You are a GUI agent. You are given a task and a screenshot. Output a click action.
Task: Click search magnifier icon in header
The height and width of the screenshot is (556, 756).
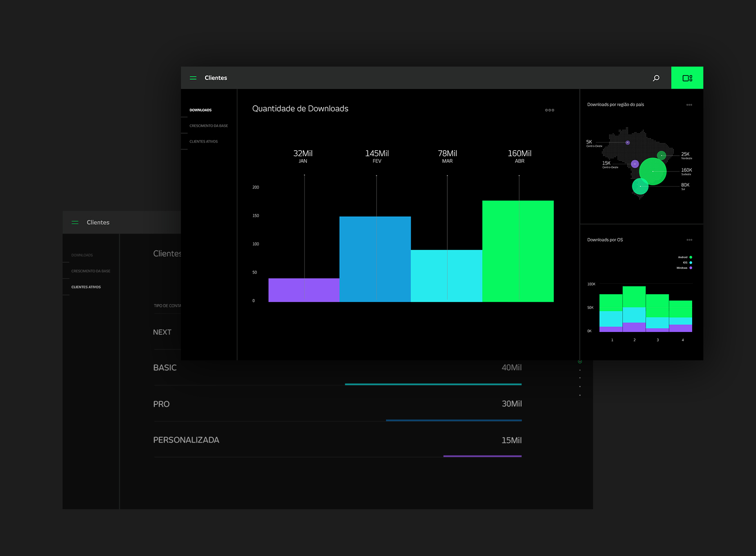(656, 78)
